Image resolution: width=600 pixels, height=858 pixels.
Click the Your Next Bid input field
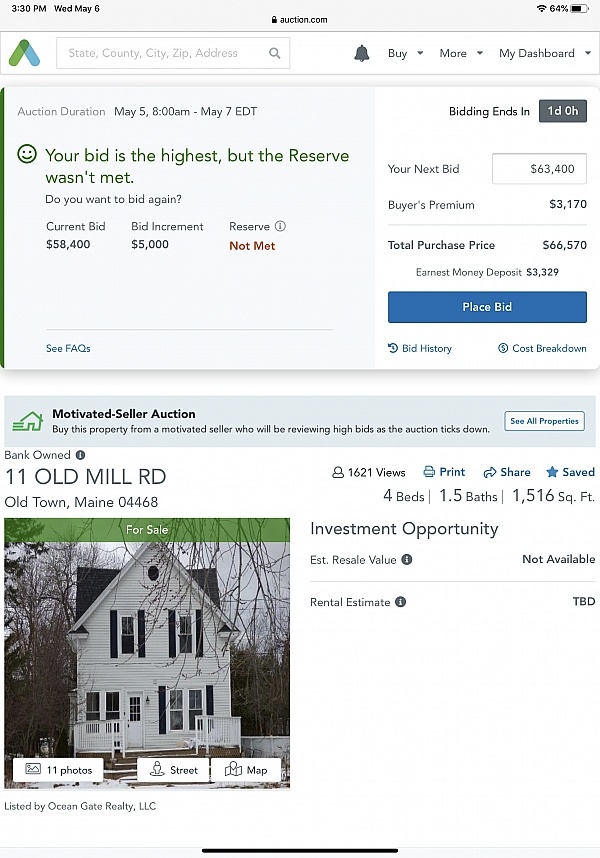[539, 169]
